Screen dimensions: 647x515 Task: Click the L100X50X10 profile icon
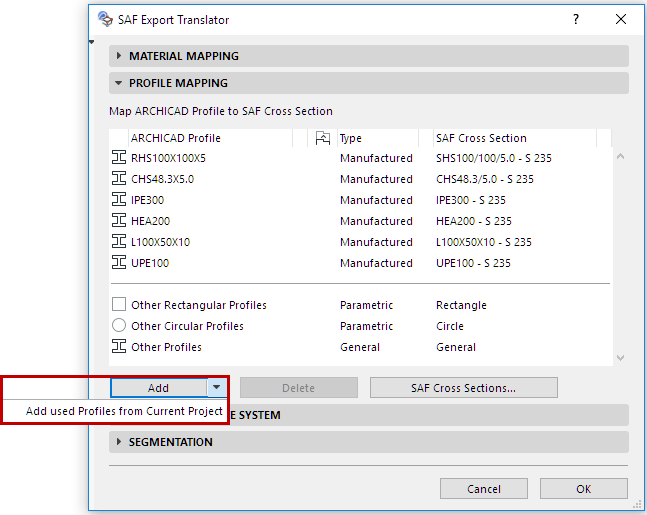(x=119, y=242)
